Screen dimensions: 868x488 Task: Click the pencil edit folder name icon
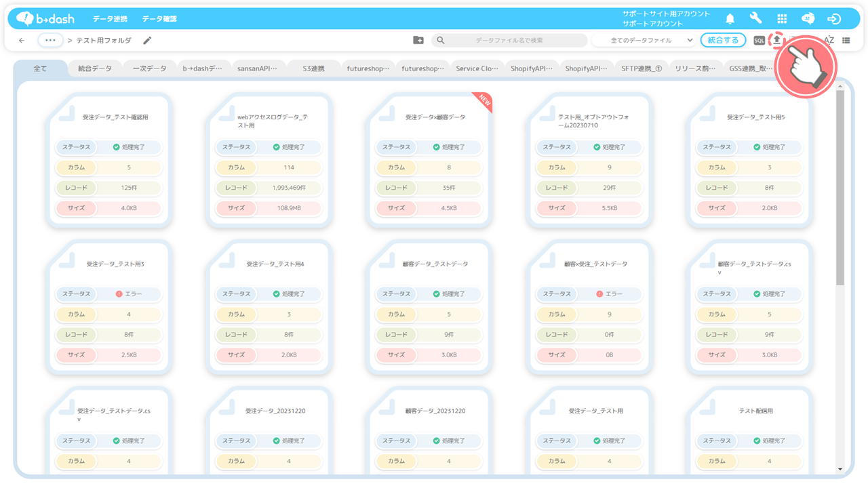coord(147,41)
